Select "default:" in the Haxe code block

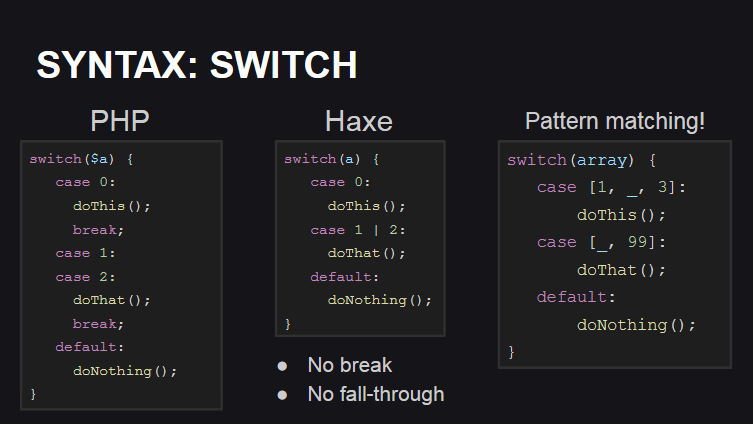pyautogui.click(x=344, y=277)
